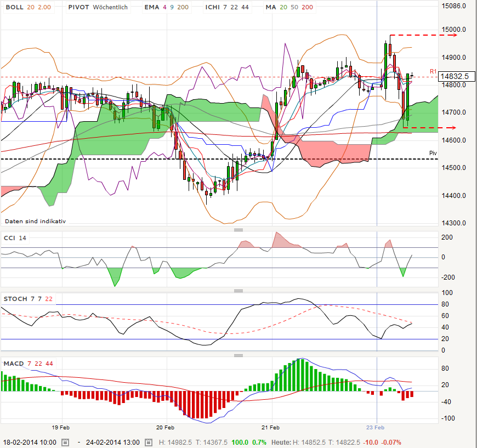477x448 pixels.
Task: Click the Heute T: 14822.5 value
Action: tap(345, 442)
